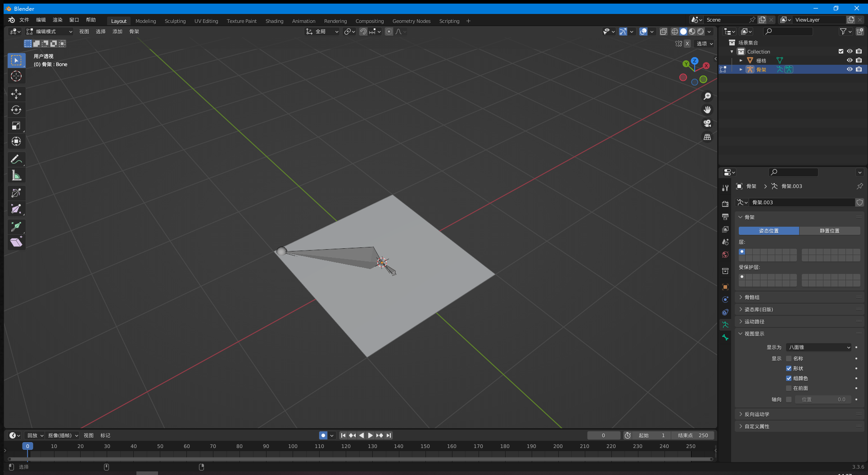Click the zoom viewport icon

point(707,96)
